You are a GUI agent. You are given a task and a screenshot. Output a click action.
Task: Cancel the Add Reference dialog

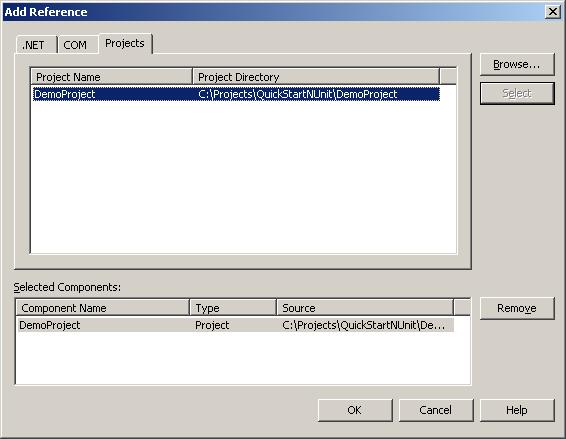click(x=436, y=410)
